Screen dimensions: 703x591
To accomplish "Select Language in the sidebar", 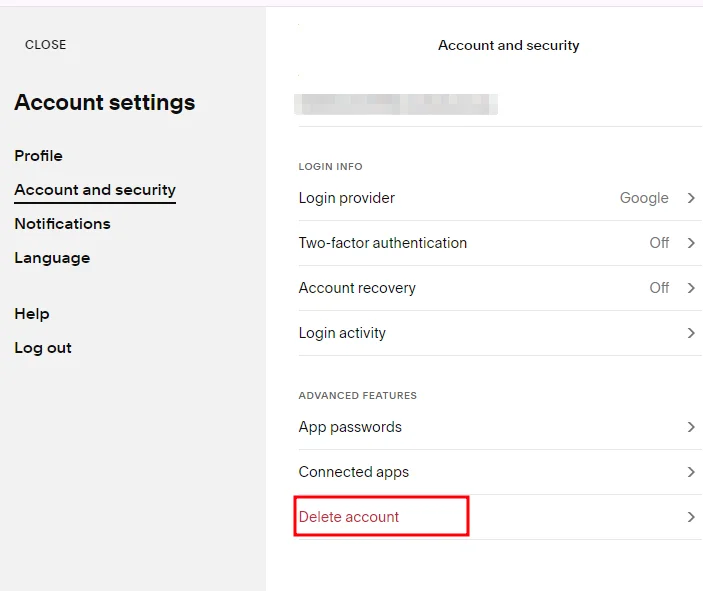I will tap(52, 258).
